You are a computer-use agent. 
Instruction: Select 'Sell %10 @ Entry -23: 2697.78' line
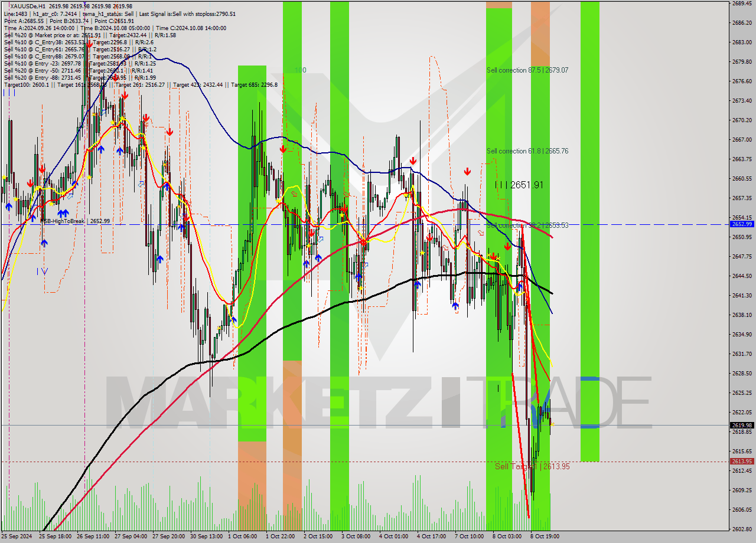(x=80, y=63)
